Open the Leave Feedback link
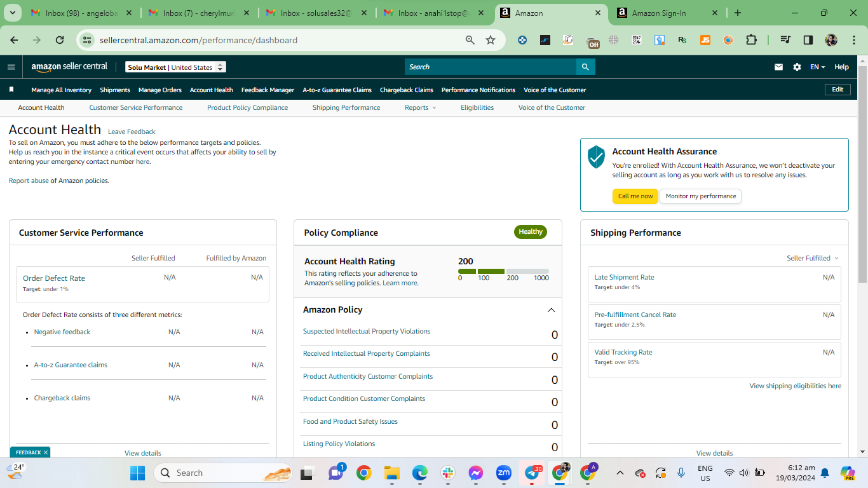Viewport: 868px width, 488px height. pos(132,132)
